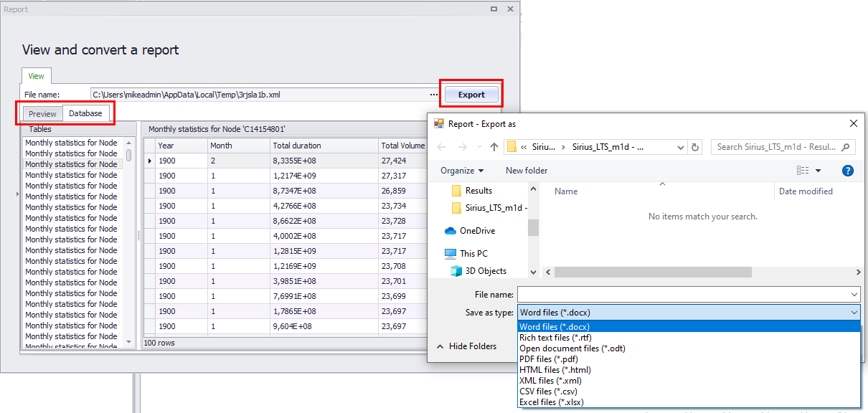The width and height of the screenshot is (868, 413).
Task: Choose Word files (*.docx) option
Action: coord(689,327)
